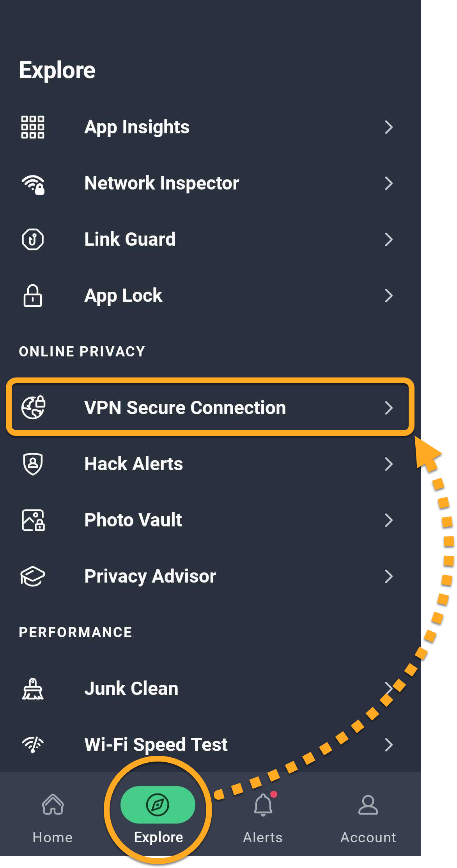Expand App Insights using its chevron
The width and height of the screenshot is (457, 868).
(388, 127)
